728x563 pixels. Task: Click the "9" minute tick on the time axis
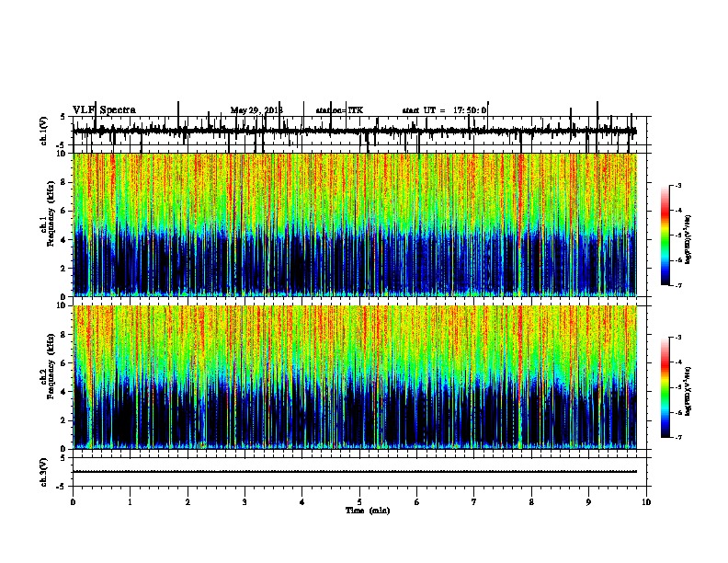pyautogui.click(x=588, y=502)
